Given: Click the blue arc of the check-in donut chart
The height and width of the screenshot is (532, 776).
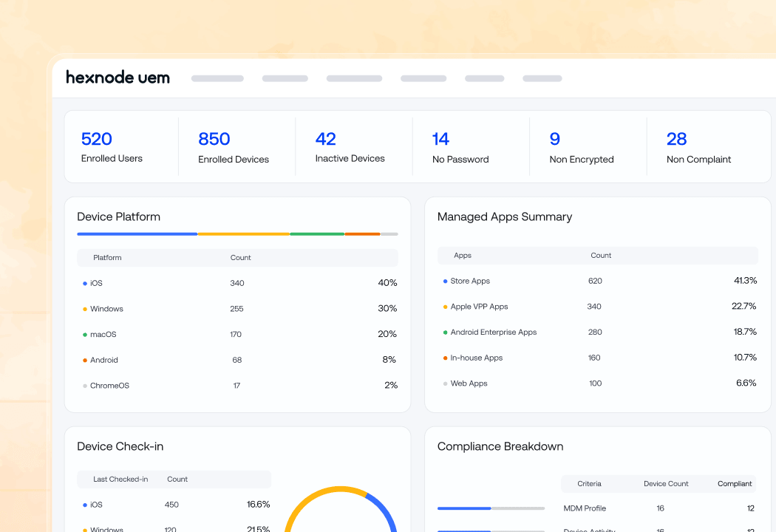Looking at the screenshot, I should (385, 510).
